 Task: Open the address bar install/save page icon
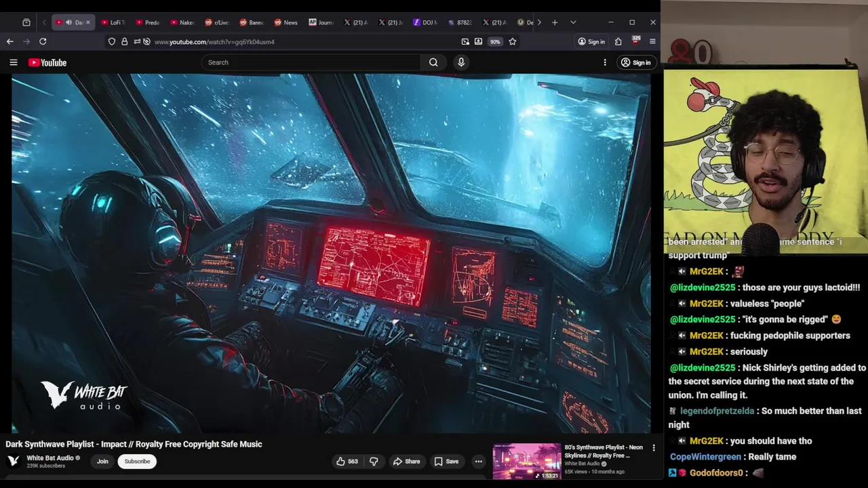click(479, 41)
